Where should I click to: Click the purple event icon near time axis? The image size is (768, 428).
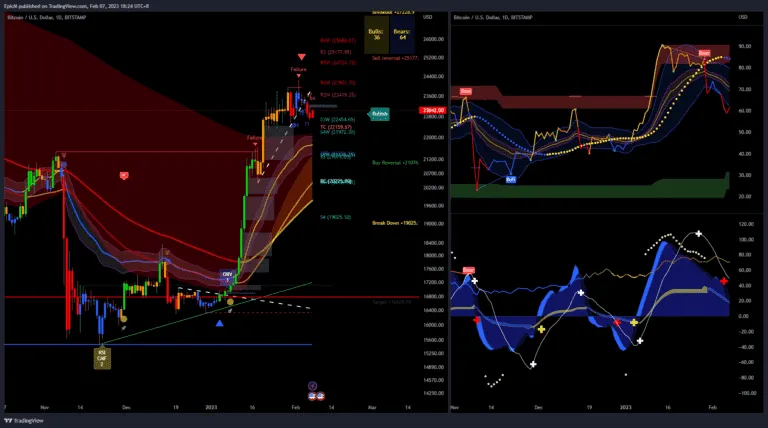(x=312, y=384)
